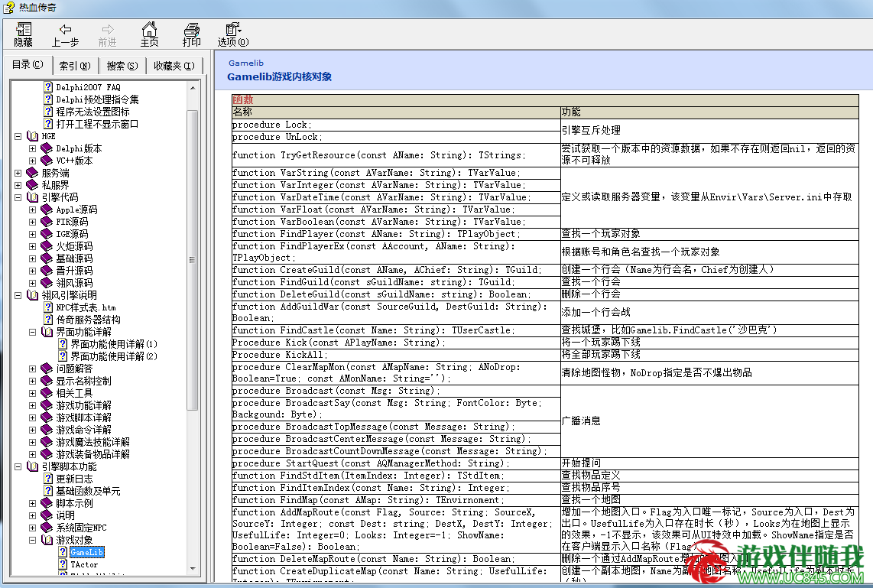The height and width of the screenshot is (588, 873).
Task: Click the book icon beside 火炬源码
Action: [x=47, y=246]
